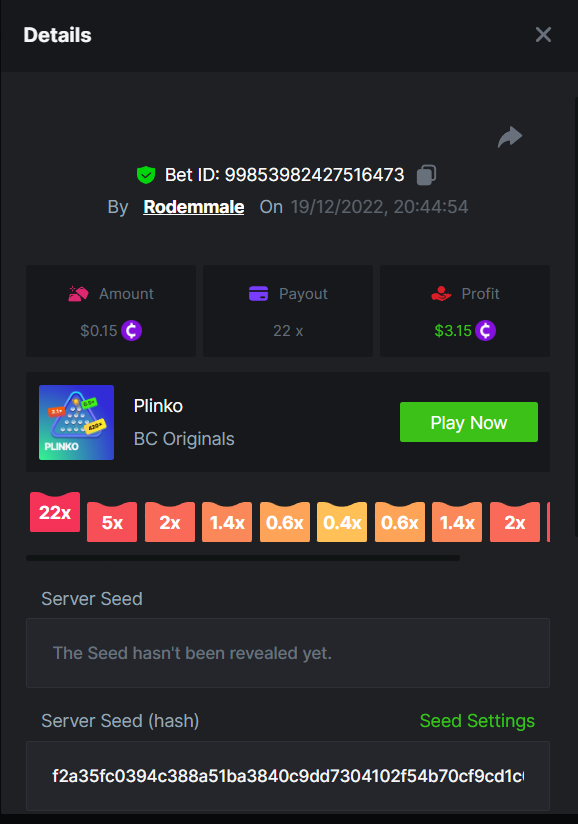
Task: Close the Details dialog
Action: click(543, 35)
